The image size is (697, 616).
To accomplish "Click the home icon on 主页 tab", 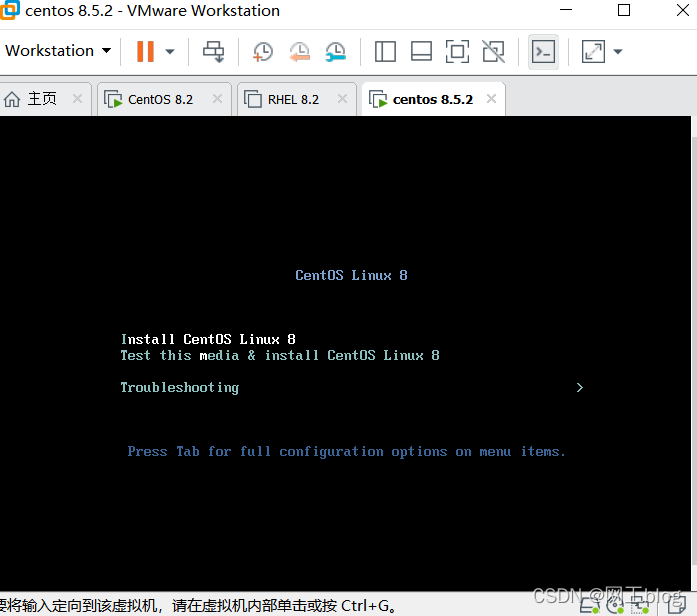I will 12,99.
